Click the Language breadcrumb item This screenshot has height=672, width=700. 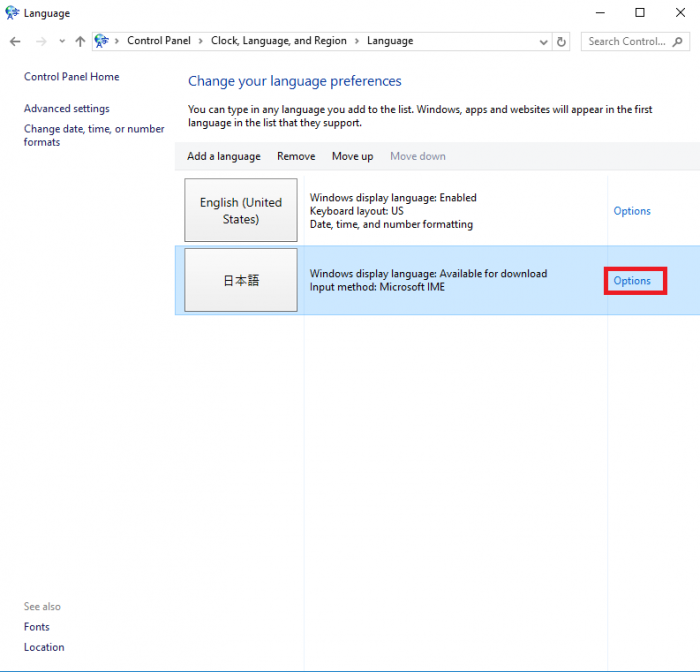tap(390, 41)
